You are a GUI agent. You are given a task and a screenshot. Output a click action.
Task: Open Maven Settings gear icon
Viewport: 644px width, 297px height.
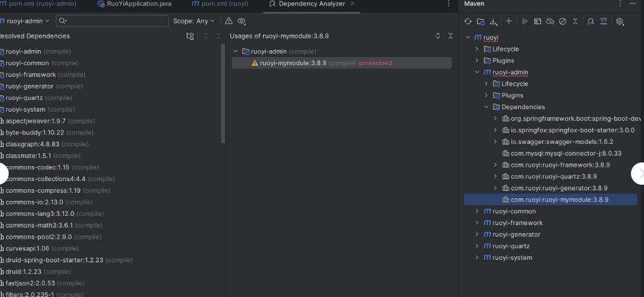pyautogui.click(x=620, y=21)
